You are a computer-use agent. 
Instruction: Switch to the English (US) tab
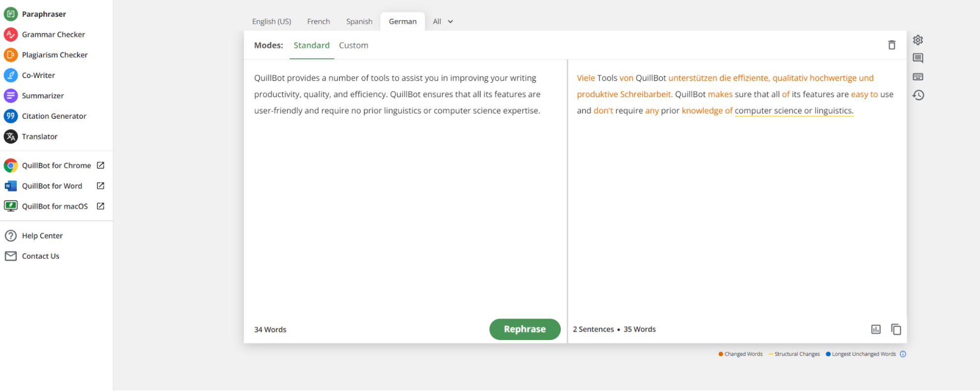click(272, 22)
